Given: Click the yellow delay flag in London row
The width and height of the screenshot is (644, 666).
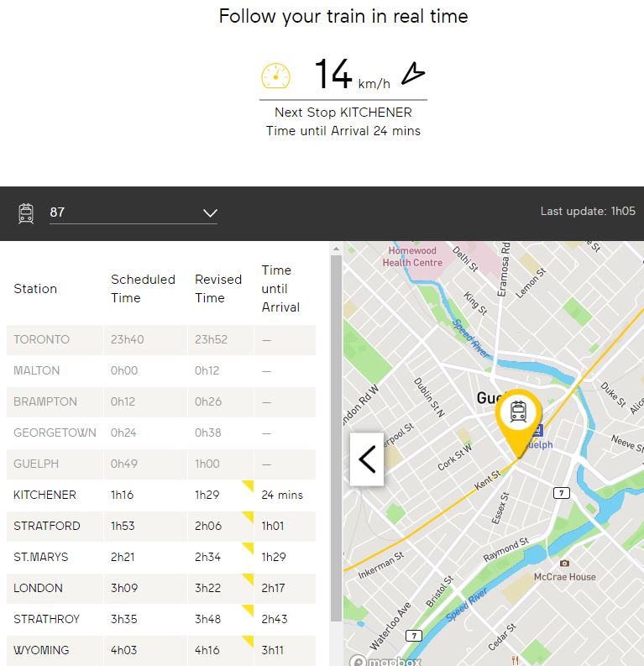Looking at the screenshot, I should point(248,579).
